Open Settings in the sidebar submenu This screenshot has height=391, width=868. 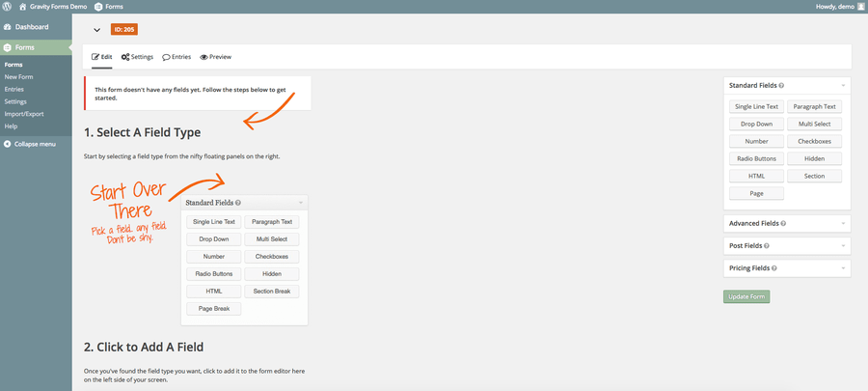[x=15, y=101]
